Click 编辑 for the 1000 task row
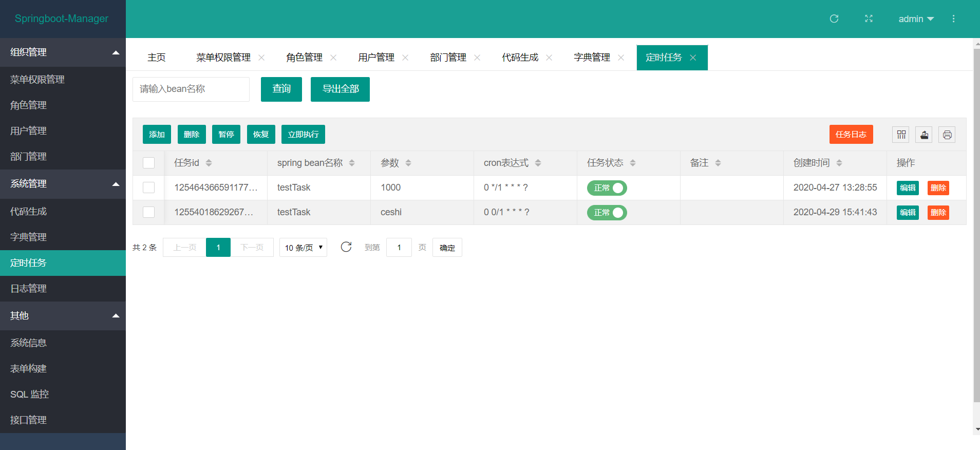The height and width of the screenshot is (450, 980). (x=908, y=188)
